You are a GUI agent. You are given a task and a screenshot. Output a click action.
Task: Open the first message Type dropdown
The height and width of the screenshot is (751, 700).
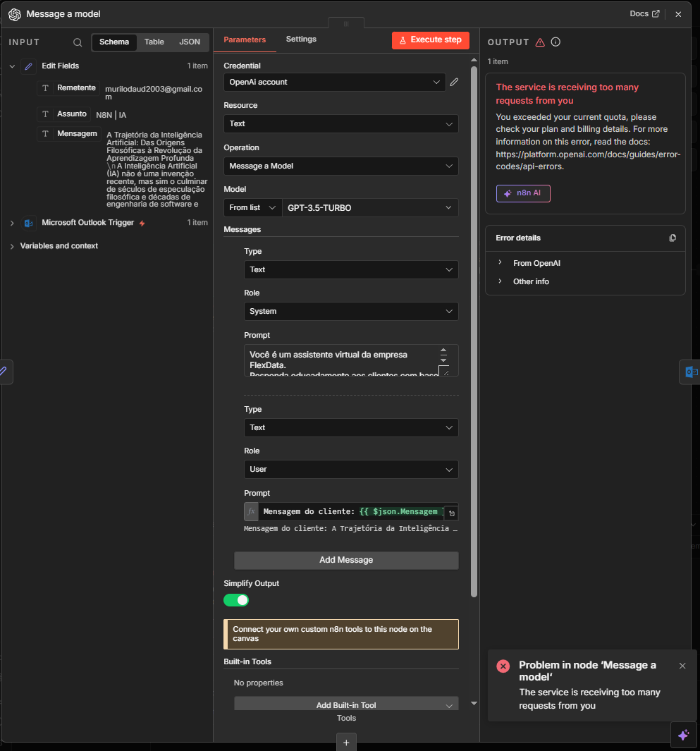[x=351, y=269]
